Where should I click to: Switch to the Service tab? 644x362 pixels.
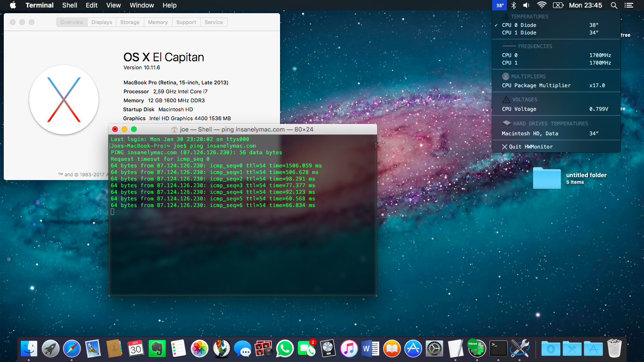(x=214, y=22)
